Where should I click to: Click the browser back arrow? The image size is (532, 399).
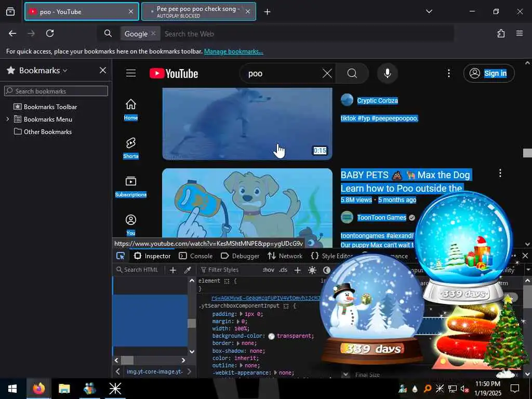pos(12,33)
